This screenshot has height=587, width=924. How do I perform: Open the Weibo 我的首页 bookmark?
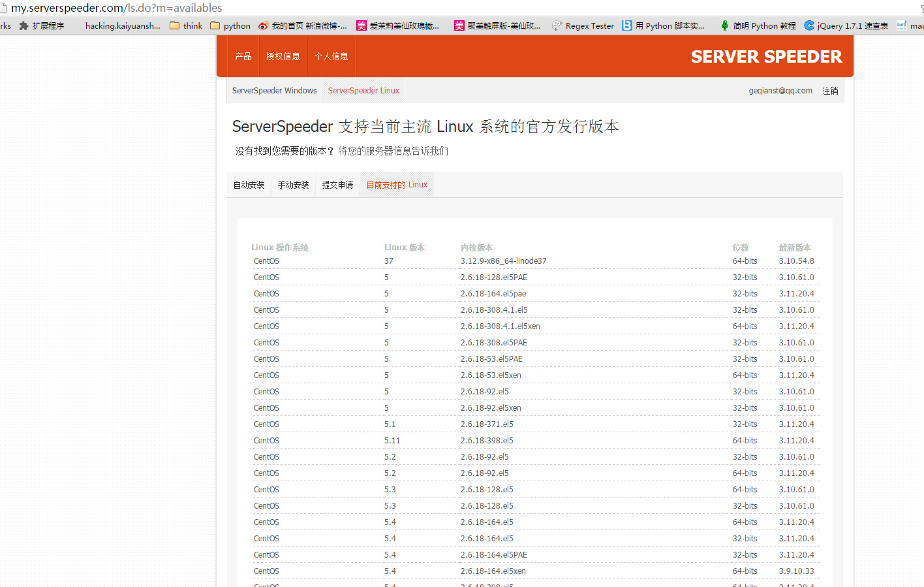(302, 26)
